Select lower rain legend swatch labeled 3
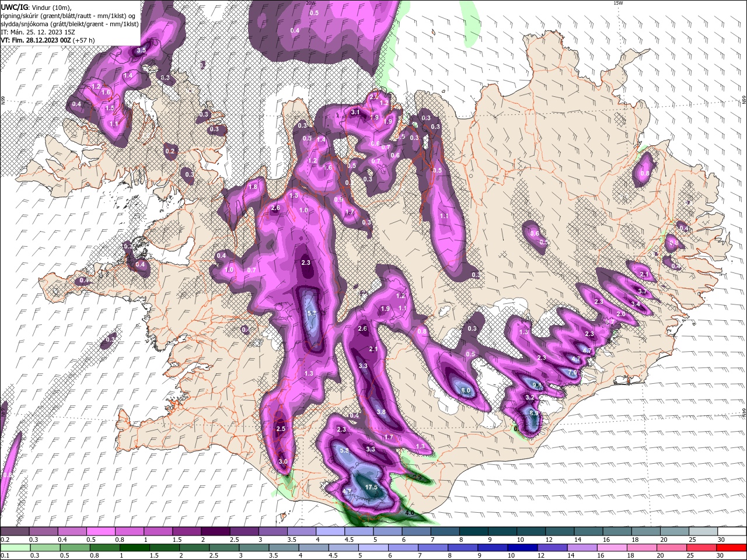 click(254, 548)
